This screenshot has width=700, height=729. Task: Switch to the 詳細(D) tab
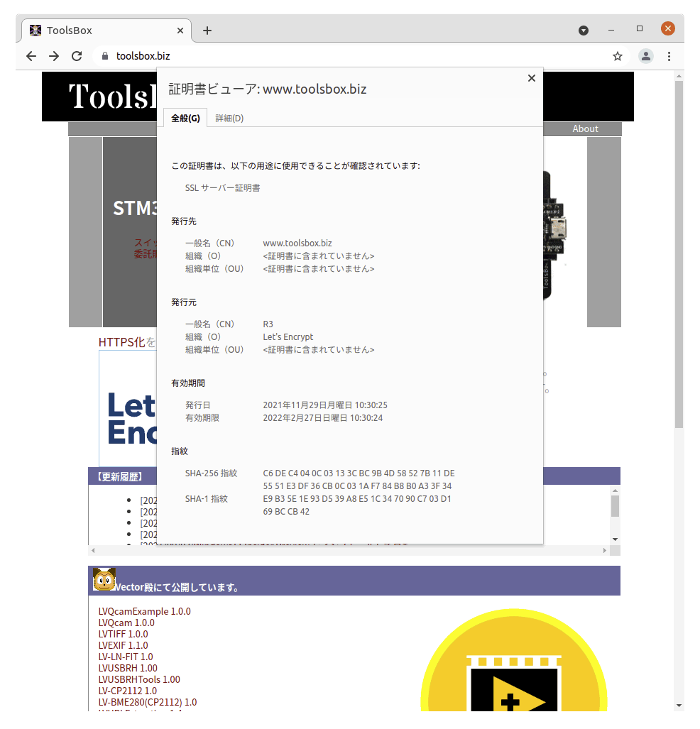[229, 118]
